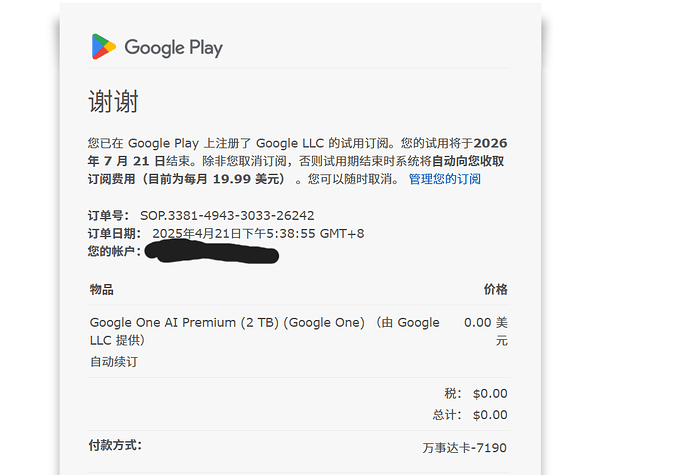
Task: Click the blacked-out account field
Action: pos(212,252)
